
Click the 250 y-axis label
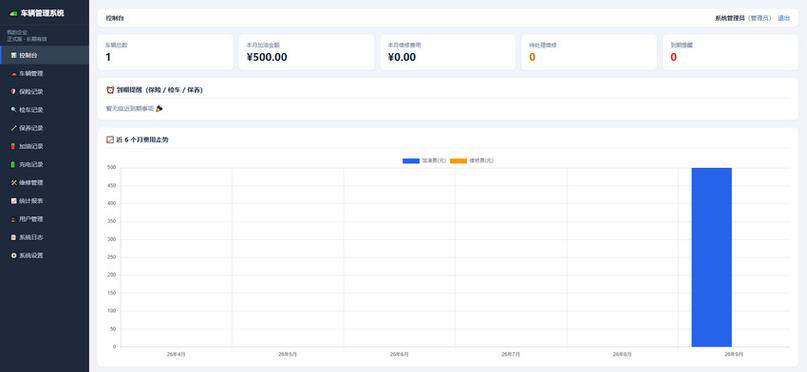[112, 257]
